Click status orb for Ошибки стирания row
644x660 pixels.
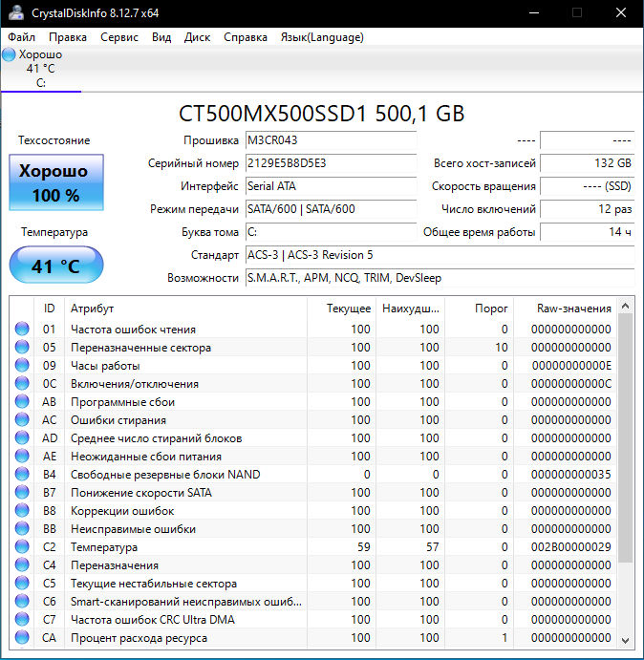point(22,419)
